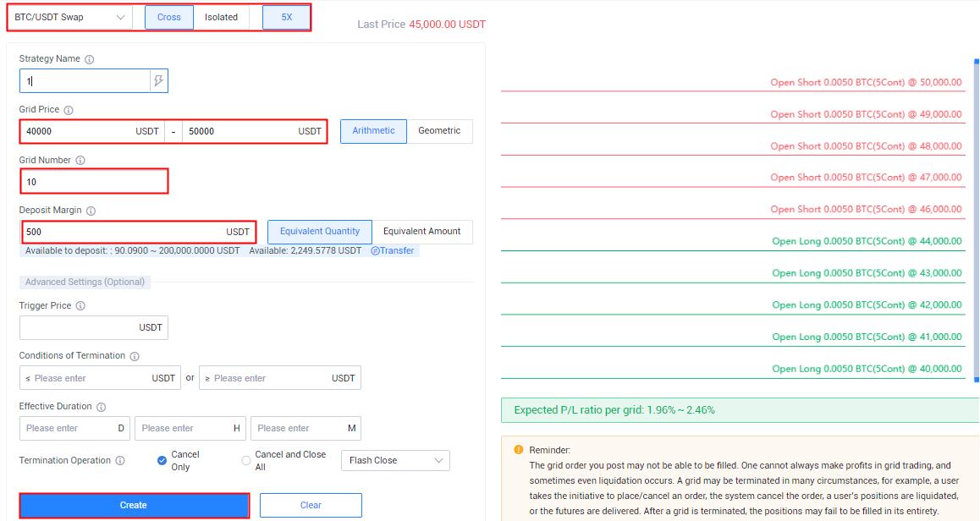The image size is (980, 521).
Task: Switch to Cross margin mode
Action: [x=168, y=18]
